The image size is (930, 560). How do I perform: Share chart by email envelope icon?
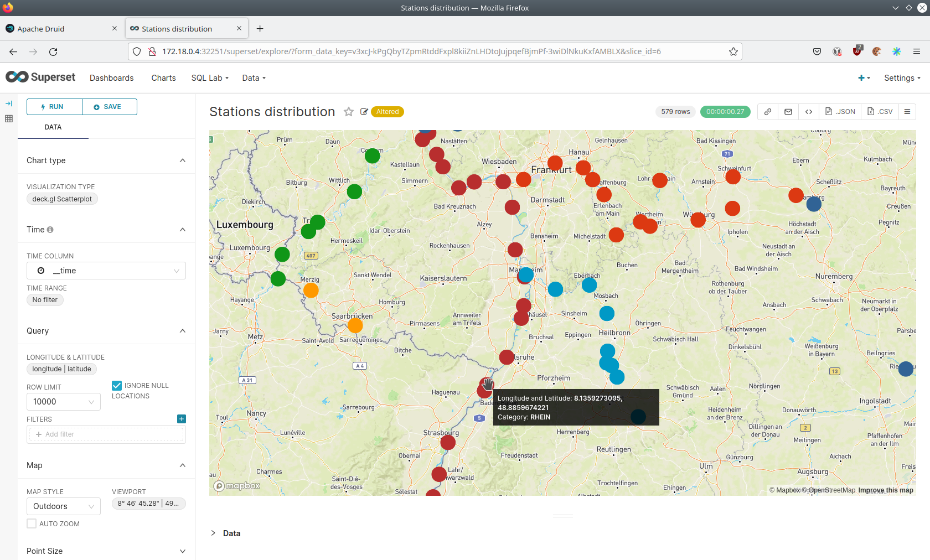[788, 112]
